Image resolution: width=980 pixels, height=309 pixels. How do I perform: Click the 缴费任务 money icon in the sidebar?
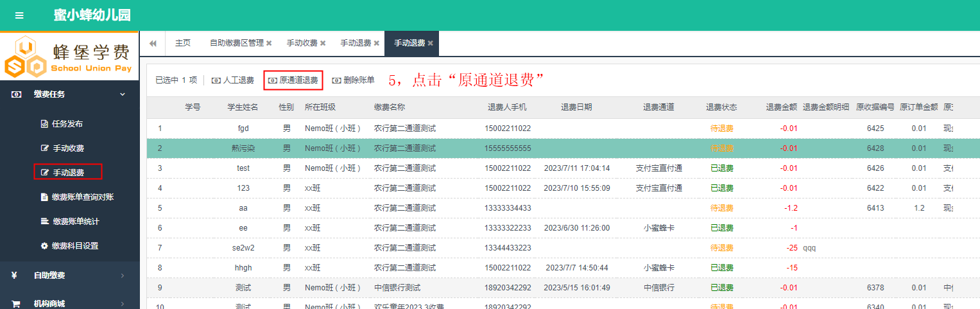(17, 94)
